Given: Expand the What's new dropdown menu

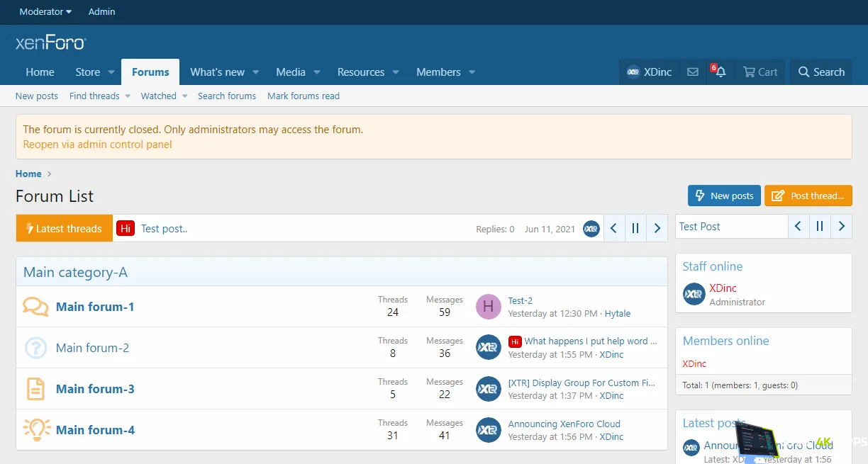Looking at the screenshot, I should click(224, 72).
